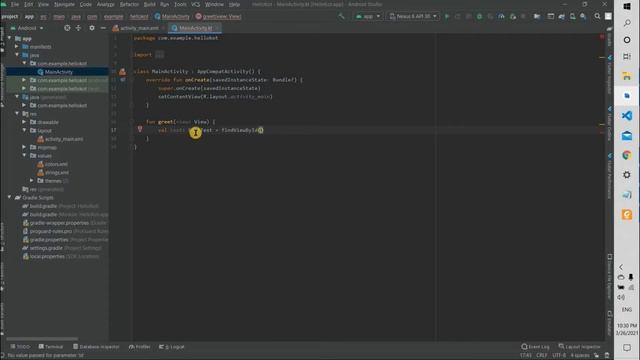Expand the manifests folder
The height and width of the screenshot is (360, 640).
point(17,47)
